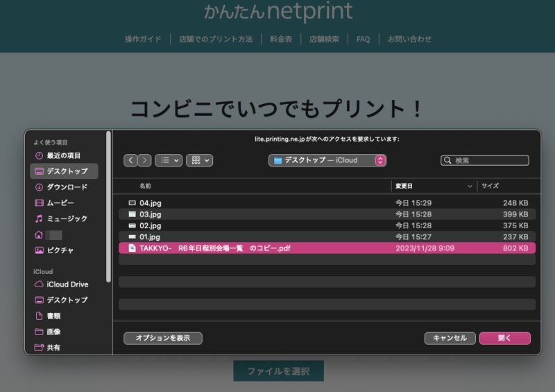Open 料金表 link on the netprint page
555x392 pixels.
coord(281,39)
